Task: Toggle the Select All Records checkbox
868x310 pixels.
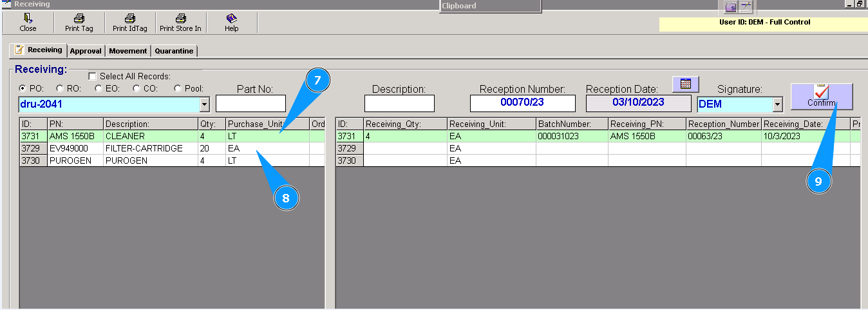Action: [x=91, y=75]
